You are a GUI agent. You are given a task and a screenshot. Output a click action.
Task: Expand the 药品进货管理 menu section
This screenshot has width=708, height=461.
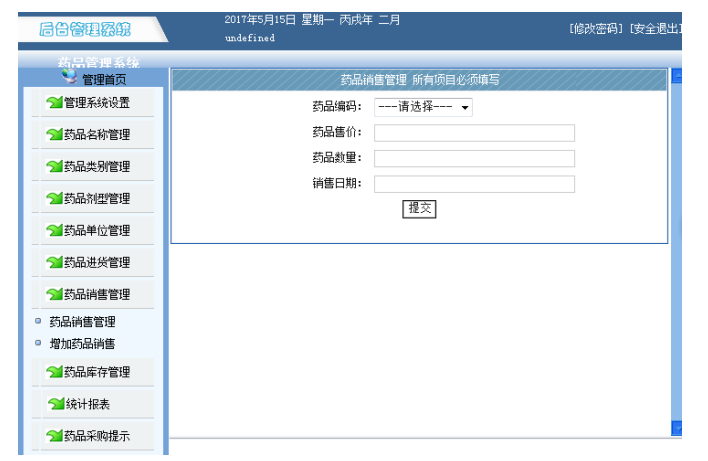(x=97, y=262)
